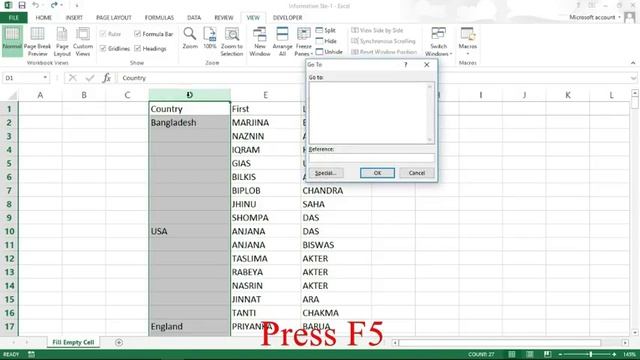Screen dimensions: 640x360
Task: Click the cell containing Bangladesh
Action: (189, 122)
